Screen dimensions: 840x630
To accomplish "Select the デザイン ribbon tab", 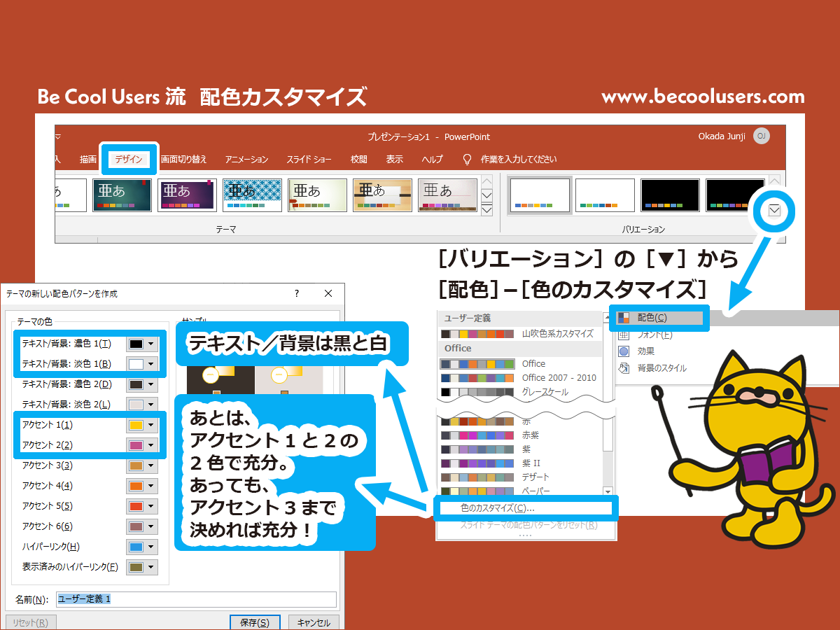I will (128, 160).
